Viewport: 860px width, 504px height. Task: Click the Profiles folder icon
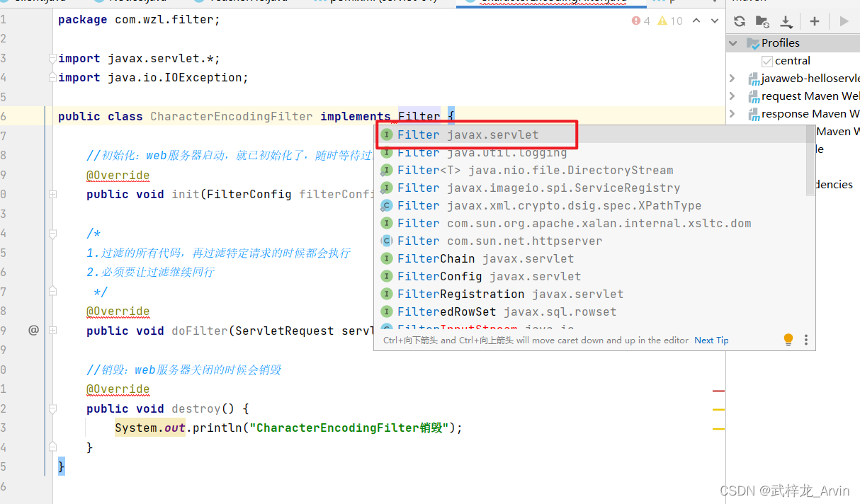pos(753,43)
